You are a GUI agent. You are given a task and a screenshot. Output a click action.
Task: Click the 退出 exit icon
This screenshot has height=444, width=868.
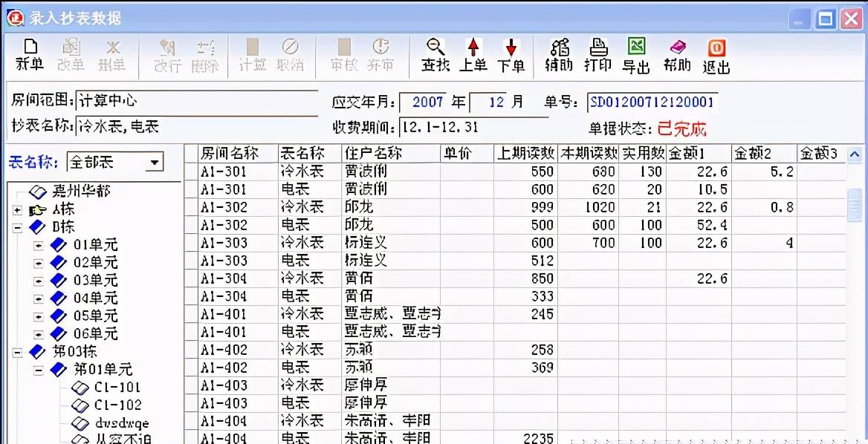coord(716,56)
